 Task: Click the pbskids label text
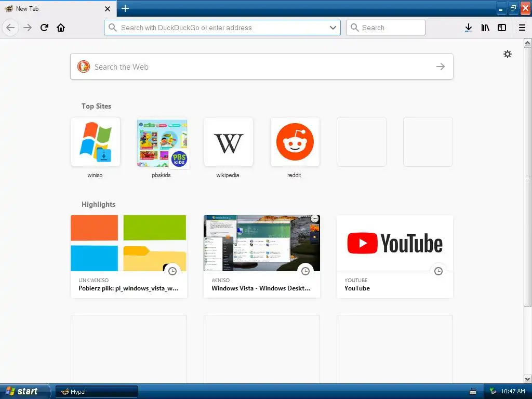click(x=161, y=175)
